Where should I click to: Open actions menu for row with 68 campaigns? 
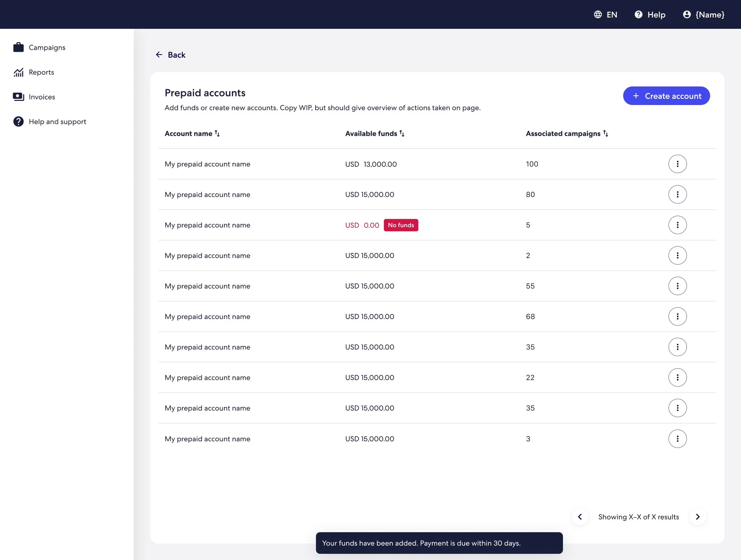678,316
